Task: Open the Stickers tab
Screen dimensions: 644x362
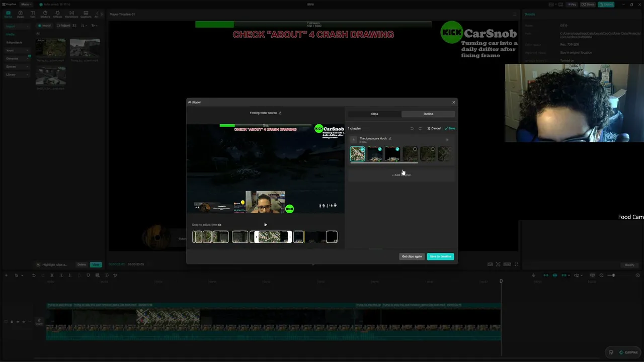Action: pos(45,14)
